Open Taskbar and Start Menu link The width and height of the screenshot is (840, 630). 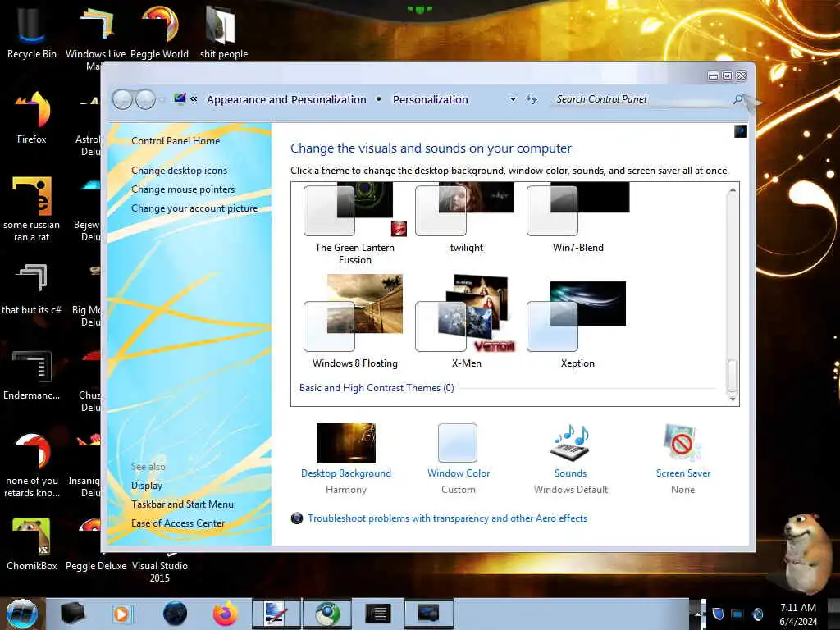coord(182,504)
